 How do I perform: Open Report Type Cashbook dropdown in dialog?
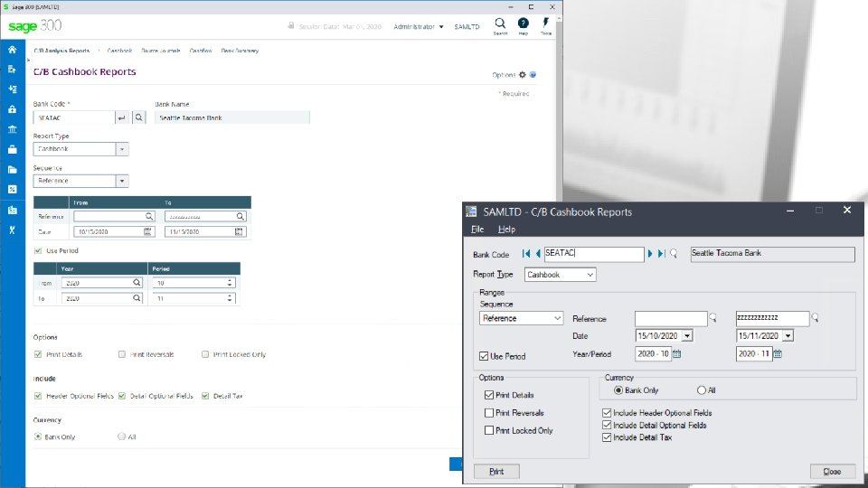590,275
